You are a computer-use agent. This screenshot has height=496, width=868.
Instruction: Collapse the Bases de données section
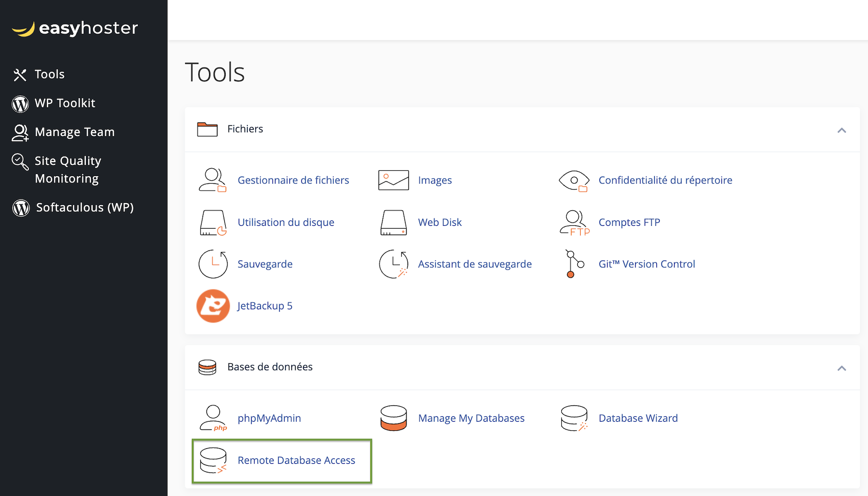pos(841,368)
